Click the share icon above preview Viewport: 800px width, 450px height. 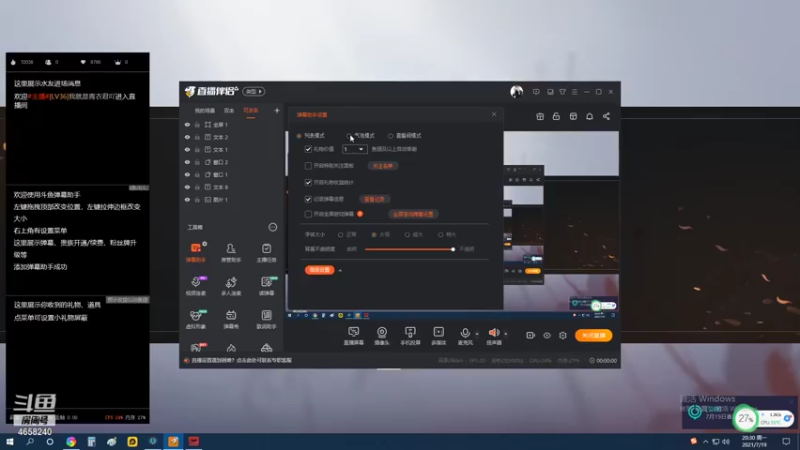(606, 116)
